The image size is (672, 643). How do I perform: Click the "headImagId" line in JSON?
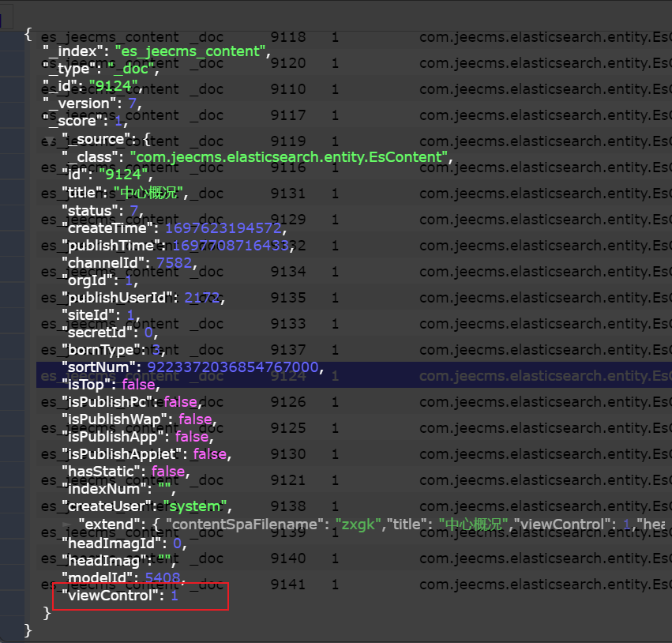124,543
